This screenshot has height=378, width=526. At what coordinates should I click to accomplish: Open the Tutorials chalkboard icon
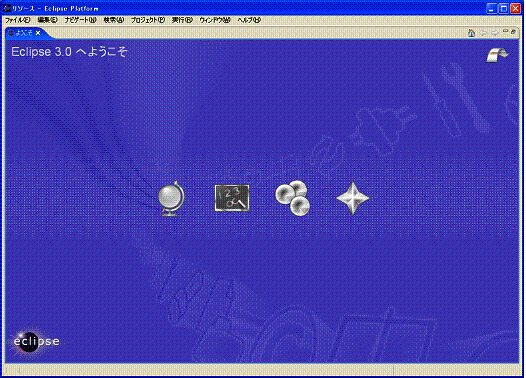(232, 198)
